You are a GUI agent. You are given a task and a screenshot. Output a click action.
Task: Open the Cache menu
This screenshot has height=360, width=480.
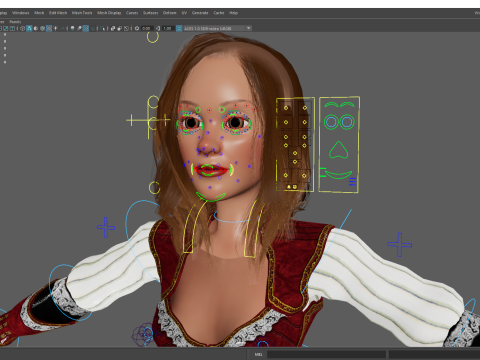pyautogui.click(x=219, y=13)
